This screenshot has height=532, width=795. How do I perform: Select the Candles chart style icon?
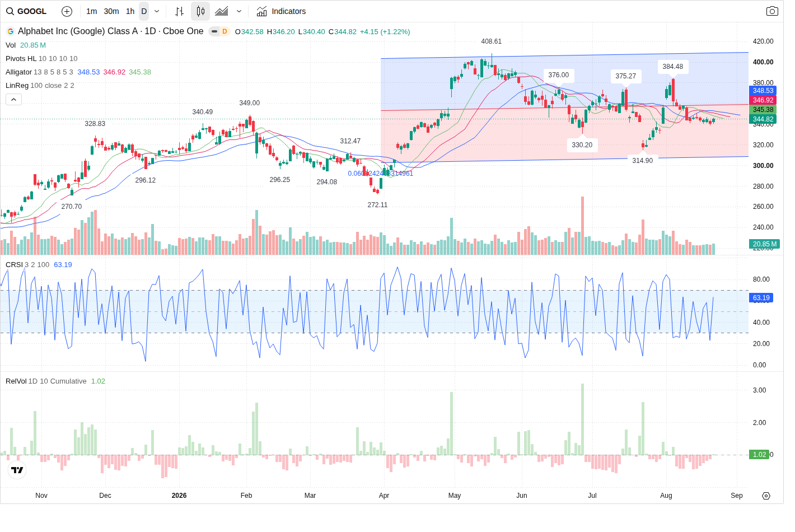pyautogui.click(x=200, y=11)
